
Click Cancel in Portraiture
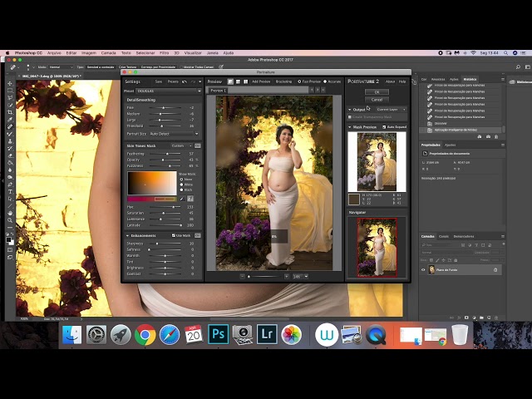[377, 100]
